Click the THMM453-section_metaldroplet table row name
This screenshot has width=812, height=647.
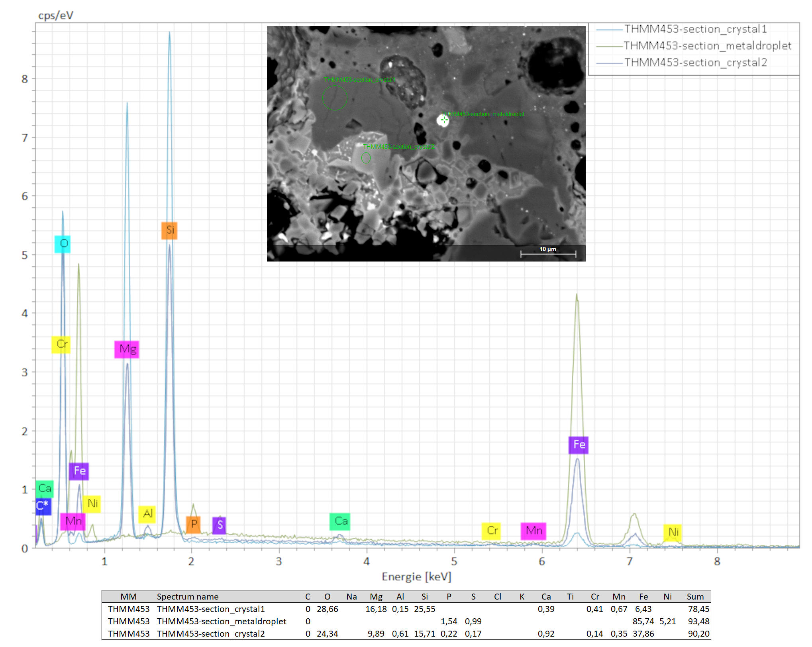(x=221, y=621)
